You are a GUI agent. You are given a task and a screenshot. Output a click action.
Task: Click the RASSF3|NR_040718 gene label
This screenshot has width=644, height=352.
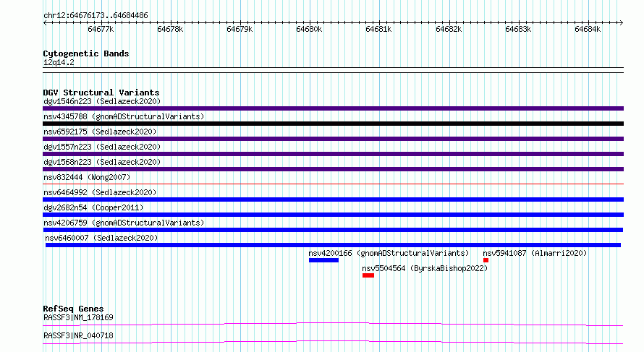(x=78, y=335)
